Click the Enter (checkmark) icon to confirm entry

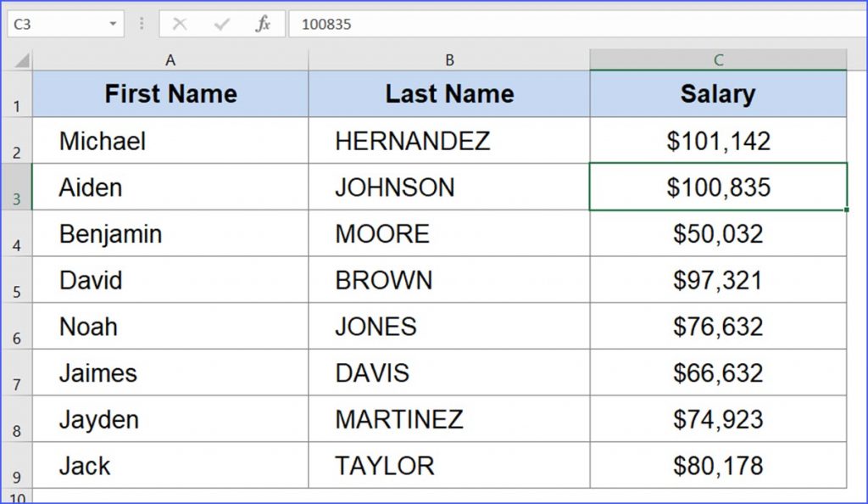223,24
